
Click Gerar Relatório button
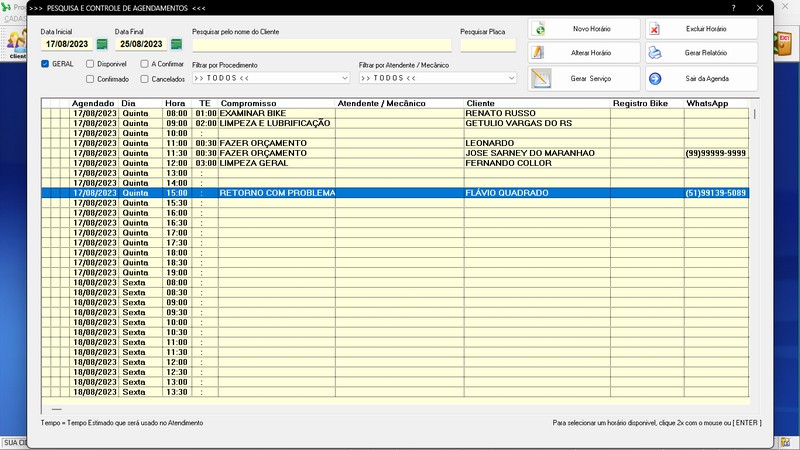point(702,53)
